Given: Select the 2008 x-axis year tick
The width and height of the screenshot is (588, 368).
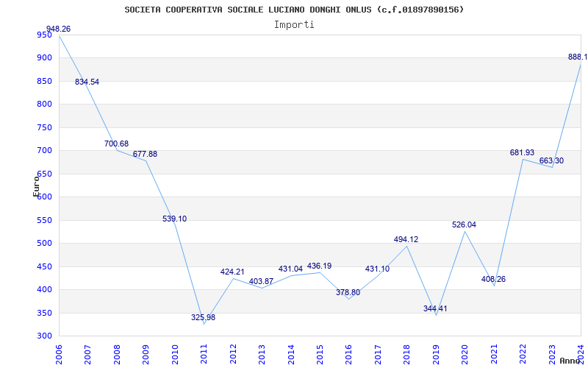Looking at the screenshot, I should point(117,353).
